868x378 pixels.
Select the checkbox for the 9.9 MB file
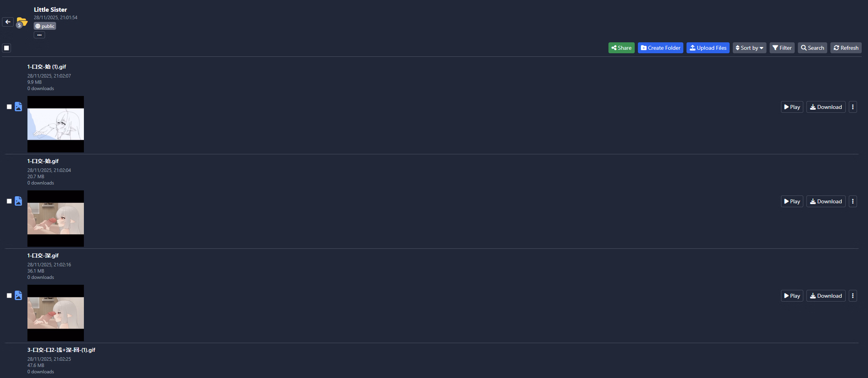[x=9, y=107]
